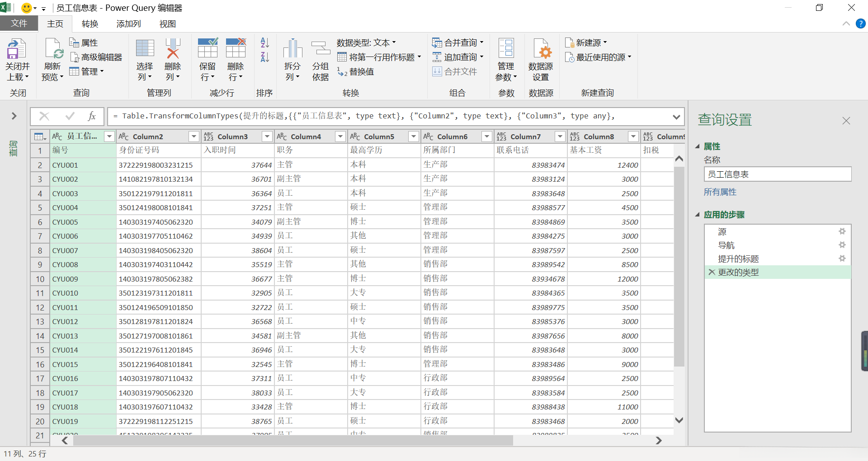Sort ascending with the A-Z icon
This screenshot has width=868, height=461.
coord(265,43)
